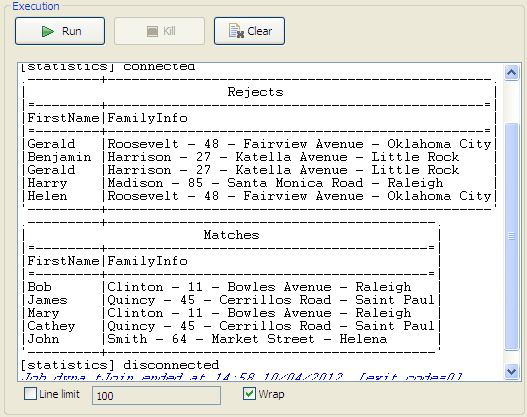Click the Gerald row with Roosevelt info
Image resolution: width=527 pixels, height=417 pixels.
[259, 144]
